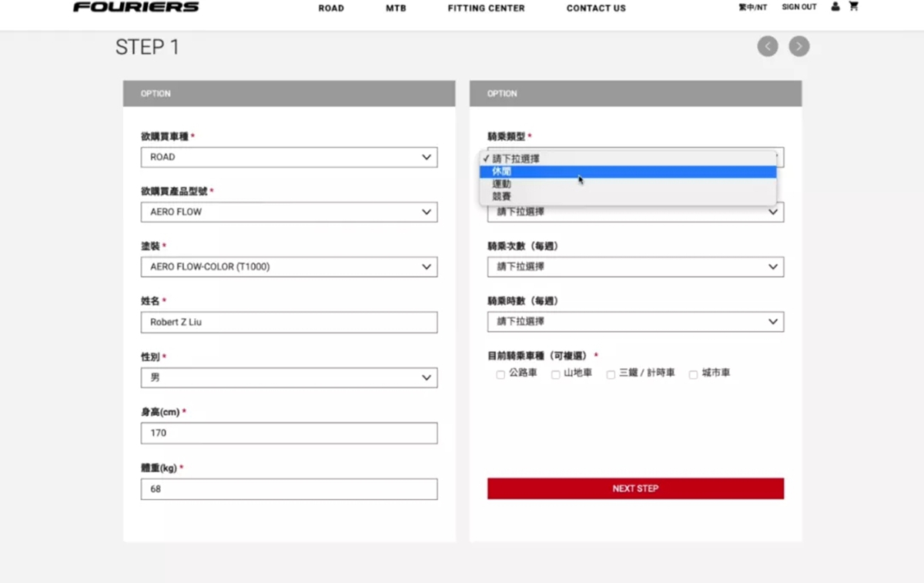
Task: Check the 山地車 checkbox
Action: (x=555, y=374)
